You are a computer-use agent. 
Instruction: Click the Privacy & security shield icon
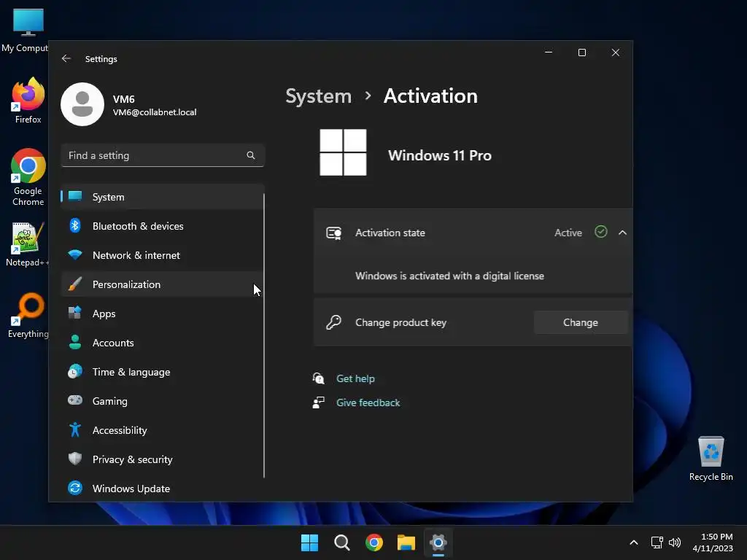click(75, 459)
